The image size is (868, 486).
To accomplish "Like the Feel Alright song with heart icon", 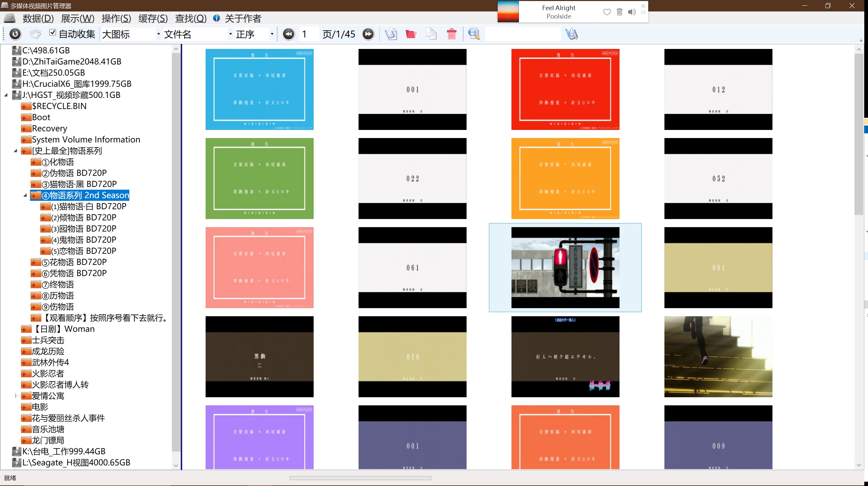I will tap(607, 12).
